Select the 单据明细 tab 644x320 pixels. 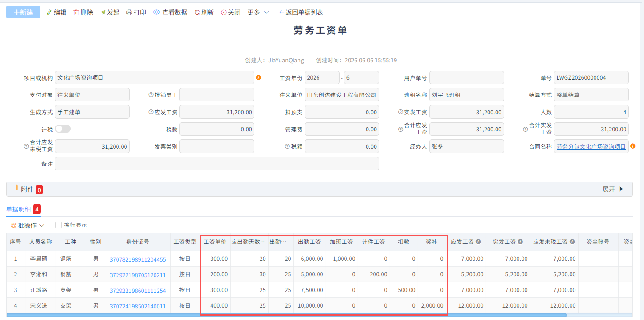[x=19, y=209]
